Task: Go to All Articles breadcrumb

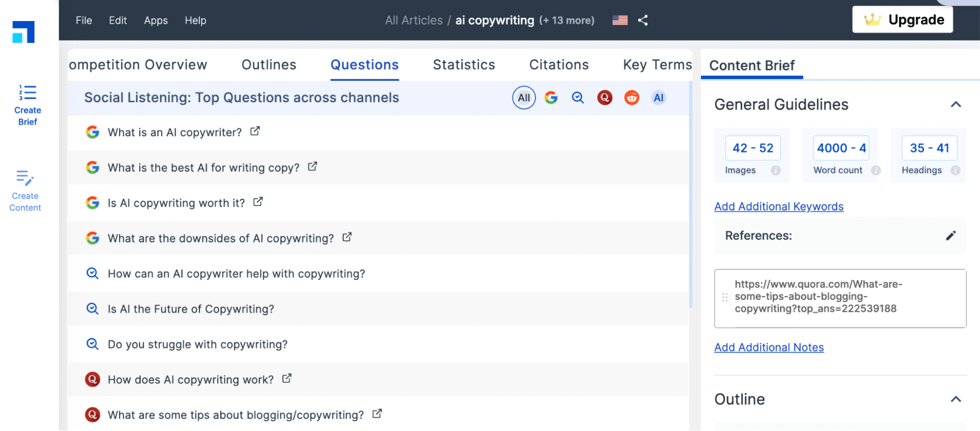Action: point(414,21)
